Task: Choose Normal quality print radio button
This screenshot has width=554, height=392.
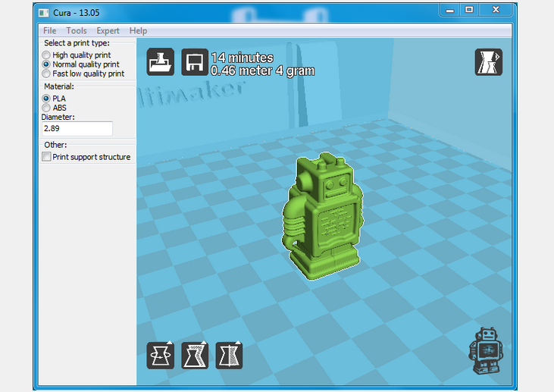Action: 46,64
